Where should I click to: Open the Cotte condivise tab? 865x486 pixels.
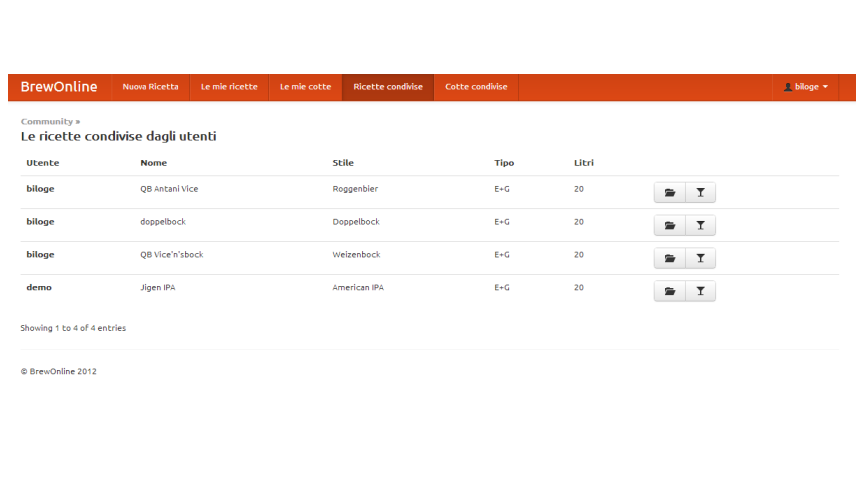[x=476, y=87]
